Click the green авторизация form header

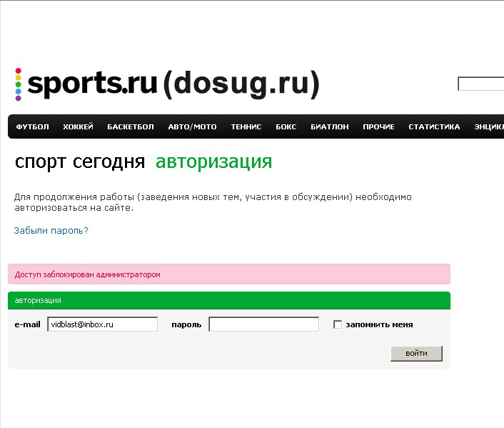coord(229,300)
